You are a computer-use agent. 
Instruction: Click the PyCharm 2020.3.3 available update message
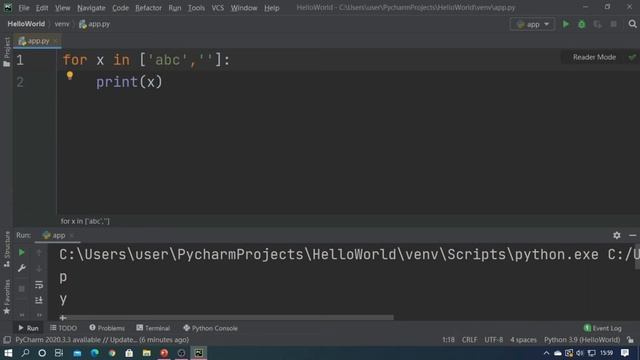(102, 340)
